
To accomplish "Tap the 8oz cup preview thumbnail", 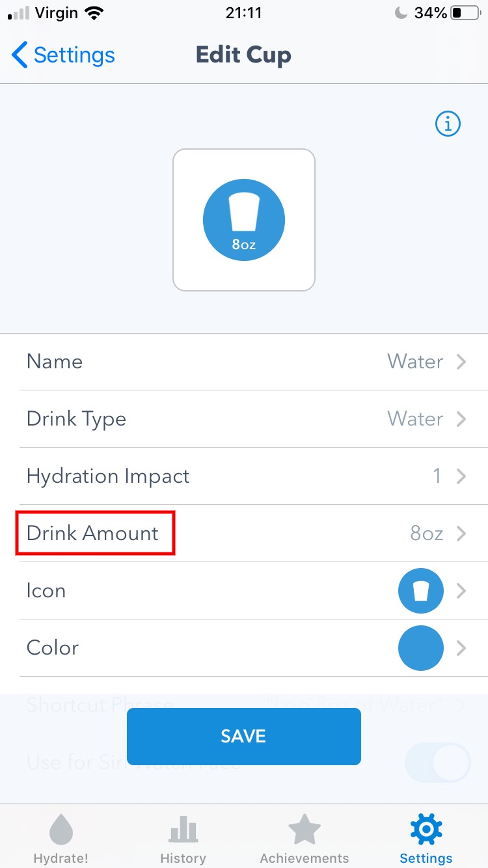I will point(244,220).
